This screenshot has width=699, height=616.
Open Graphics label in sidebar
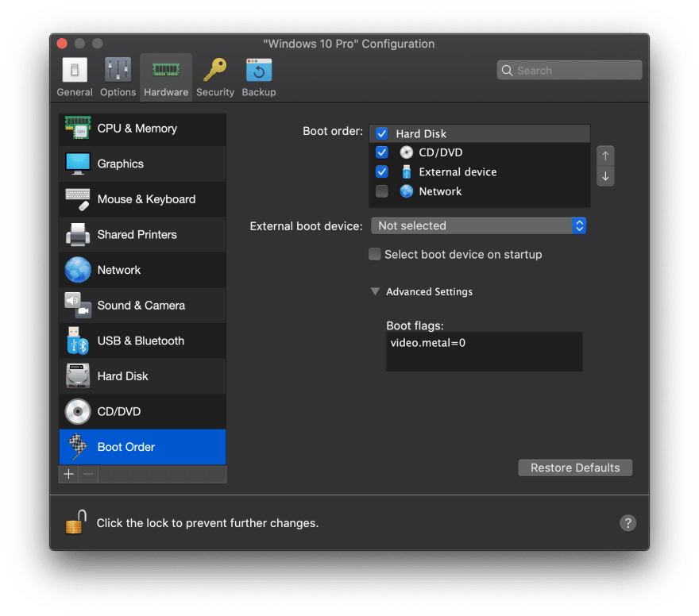pos(121,164)
